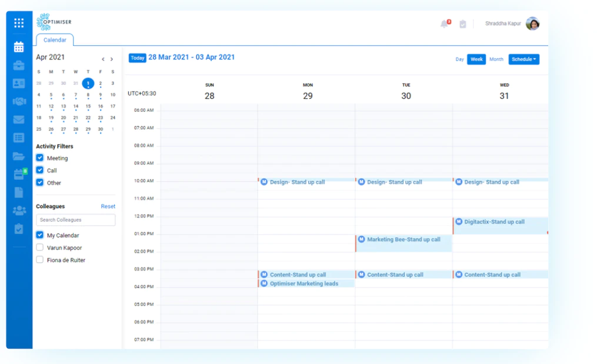Uncheck the Meeting activity filter
Viewport: 597px width, 364px height.
click(39, 158)
